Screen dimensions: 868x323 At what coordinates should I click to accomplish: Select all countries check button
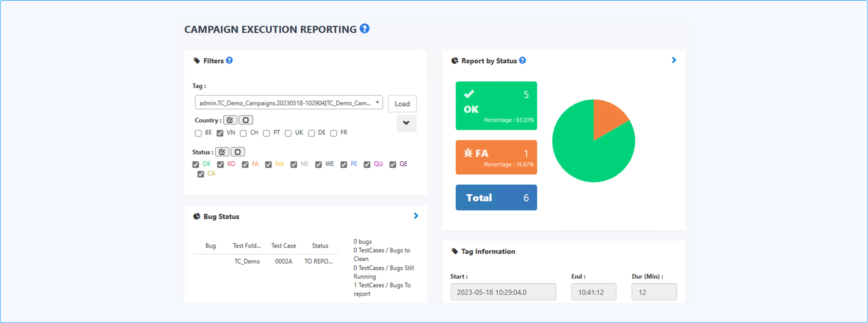(x=230, y=120)
